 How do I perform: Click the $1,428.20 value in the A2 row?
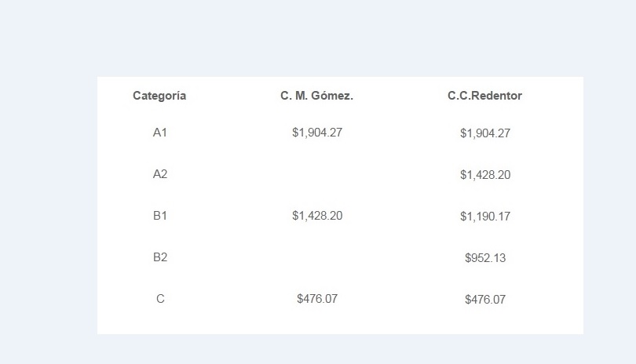(485, 175)
